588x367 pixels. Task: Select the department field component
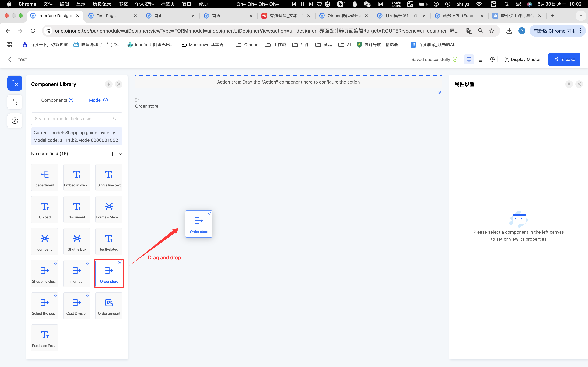[45, 177]
